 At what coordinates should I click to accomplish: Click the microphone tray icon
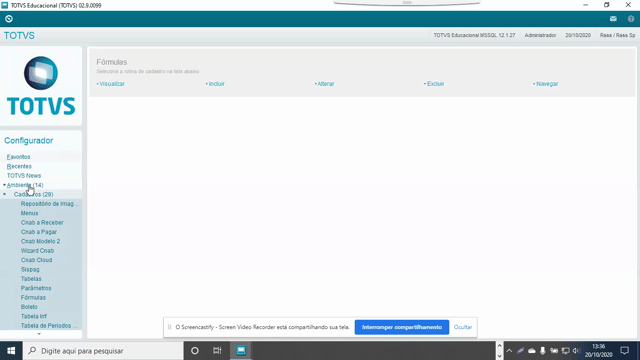[542, 351]
